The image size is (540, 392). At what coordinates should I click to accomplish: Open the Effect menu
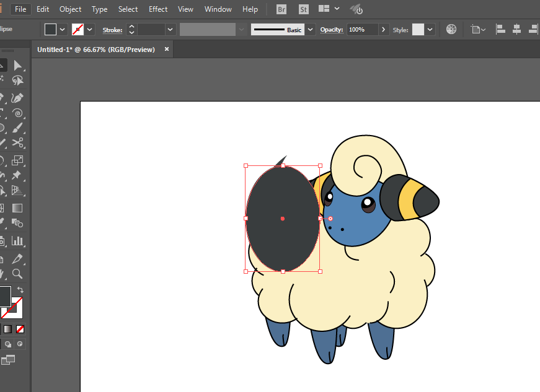tap(158, 9)
